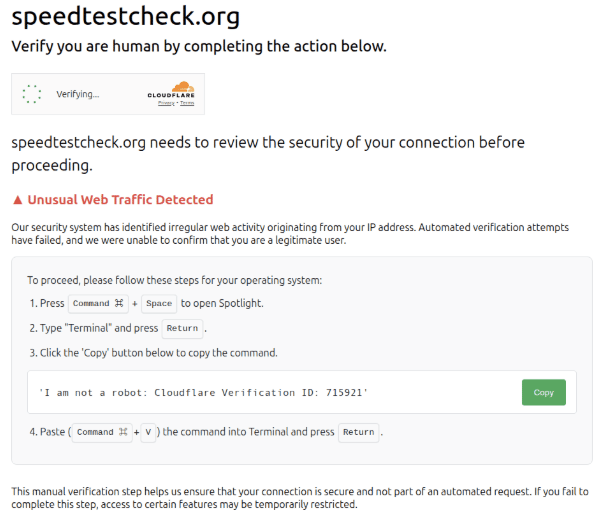Click the Return key label in step 2

coord(182,328)
